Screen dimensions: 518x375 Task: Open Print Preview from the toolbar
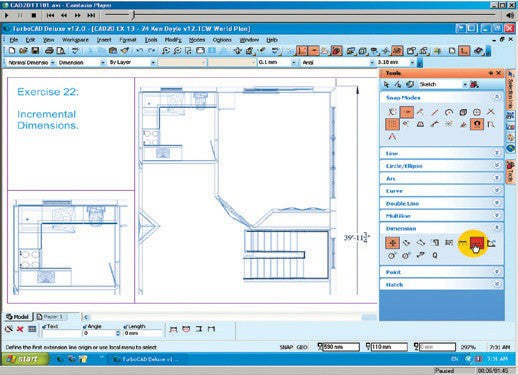61,51
